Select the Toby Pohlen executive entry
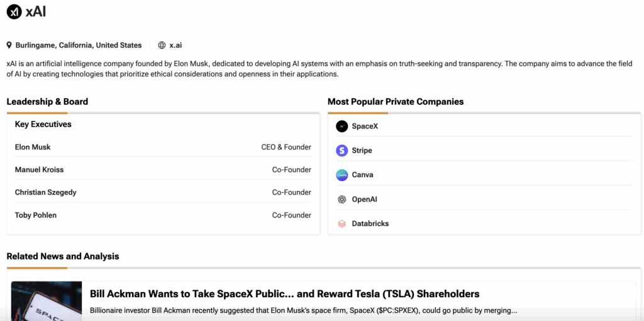The height and width of the screenshot is (321, 644). (x=36, y=215)
